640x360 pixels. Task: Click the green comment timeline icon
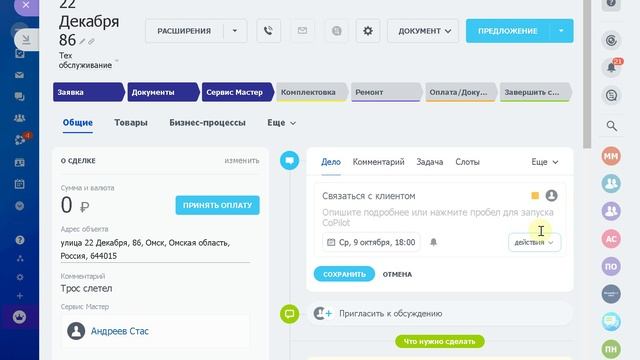(x=289, y=314)
